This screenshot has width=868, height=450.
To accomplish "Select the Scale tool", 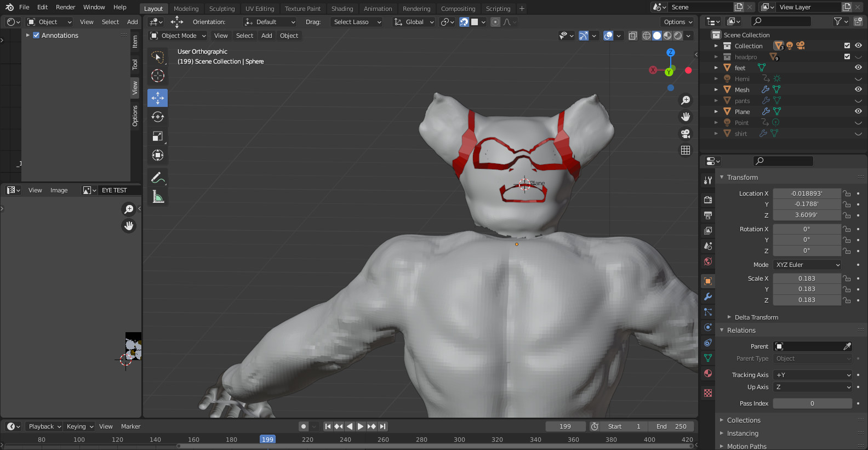I will tap(158, 136).
